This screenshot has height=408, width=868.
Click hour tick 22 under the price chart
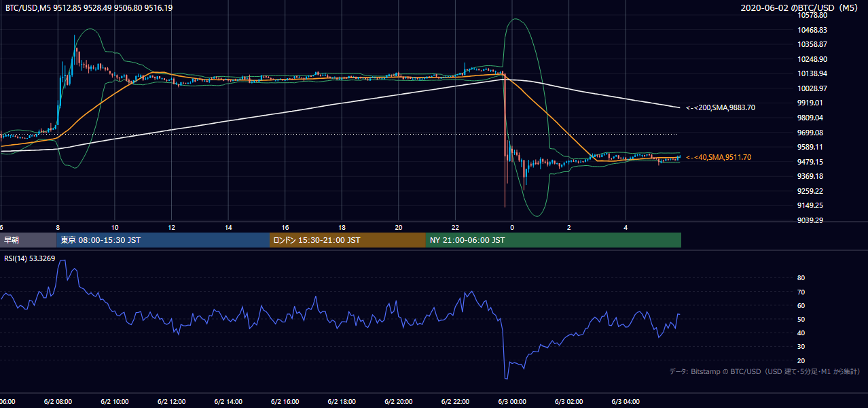(456, 227)
